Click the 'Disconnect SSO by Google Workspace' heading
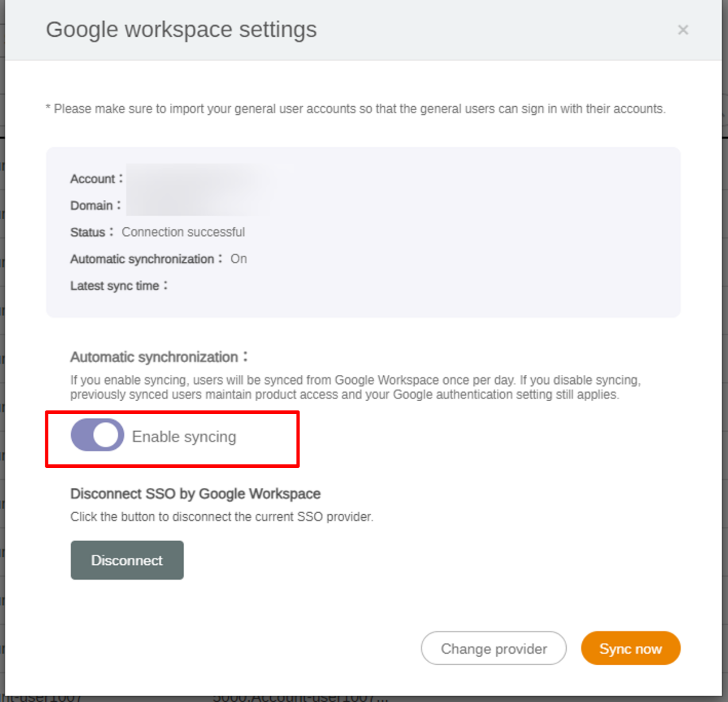 pos(195,494)
